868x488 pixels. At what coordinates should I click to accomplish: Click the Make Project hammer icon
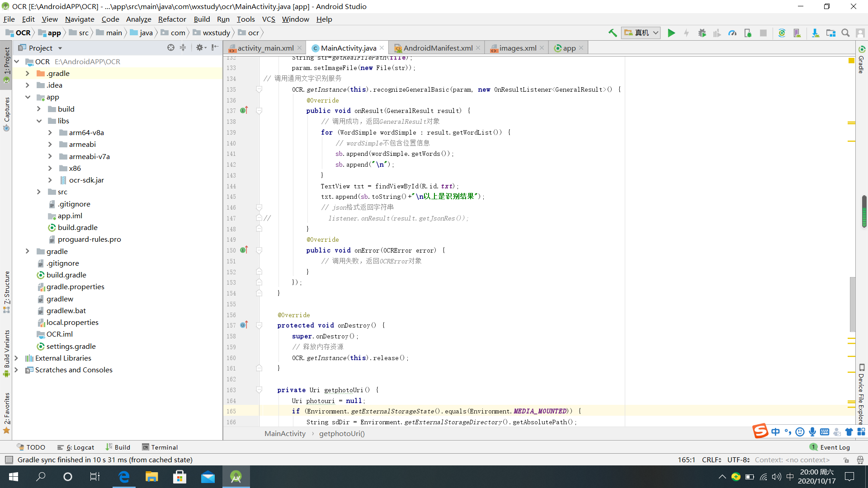point(613,33)
